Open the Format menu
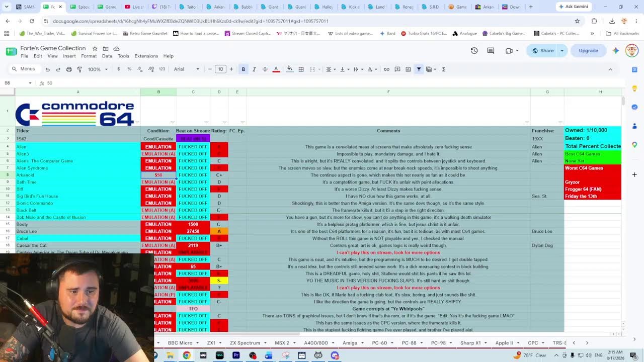The image size is (644, 362). pos(89,56)
